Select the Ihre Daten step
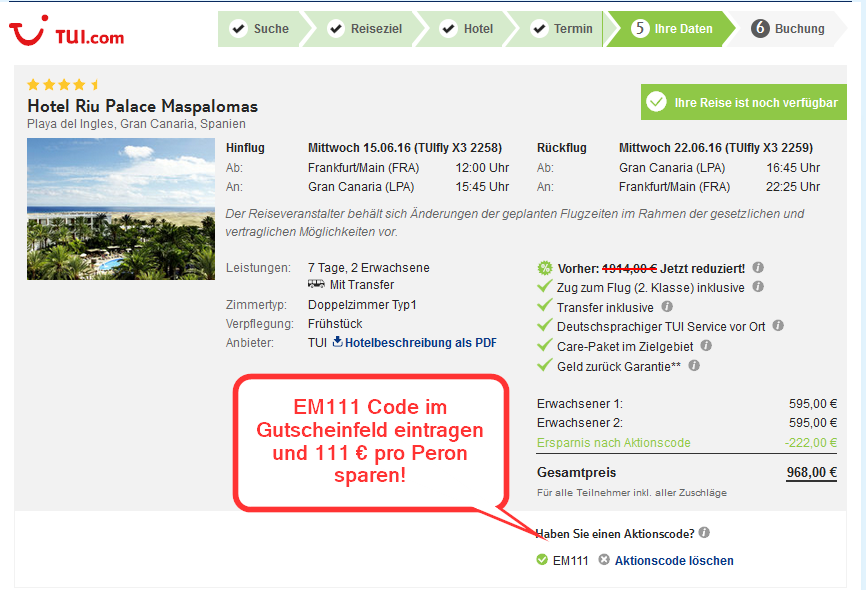Viewport: 866px width, 590px height. (671, 29)
